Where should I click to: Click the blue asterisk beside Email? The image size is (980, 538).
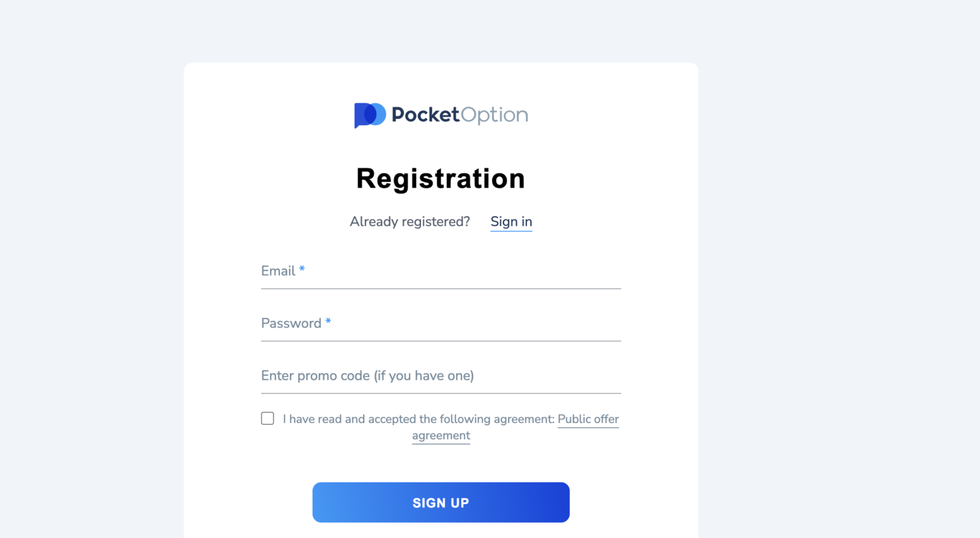[302, 269]
